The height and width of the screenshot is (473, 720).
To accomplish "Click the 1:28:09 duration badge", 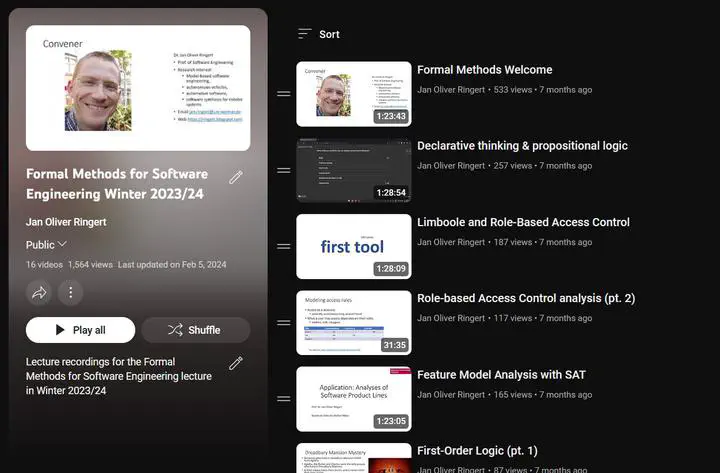I will click(391, 269).
